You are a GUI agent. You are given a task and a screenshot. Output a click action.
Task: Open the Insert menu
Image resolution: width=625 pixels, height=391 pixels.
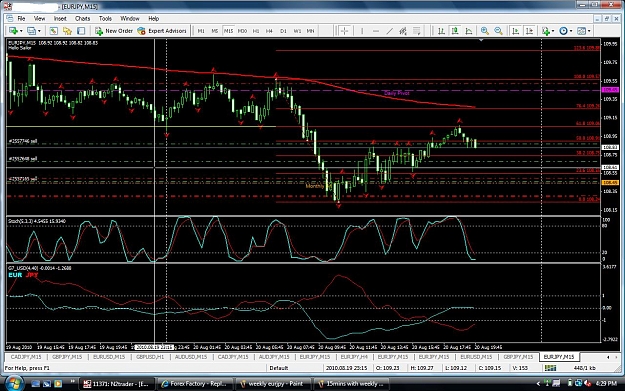(x=60, y=18)
